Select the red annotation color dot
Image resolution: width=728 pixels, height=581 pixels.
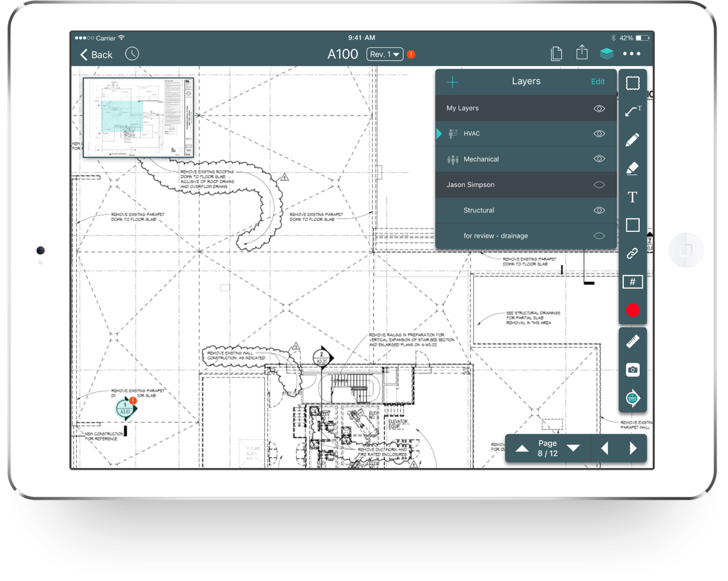click(x=632, y=310)
